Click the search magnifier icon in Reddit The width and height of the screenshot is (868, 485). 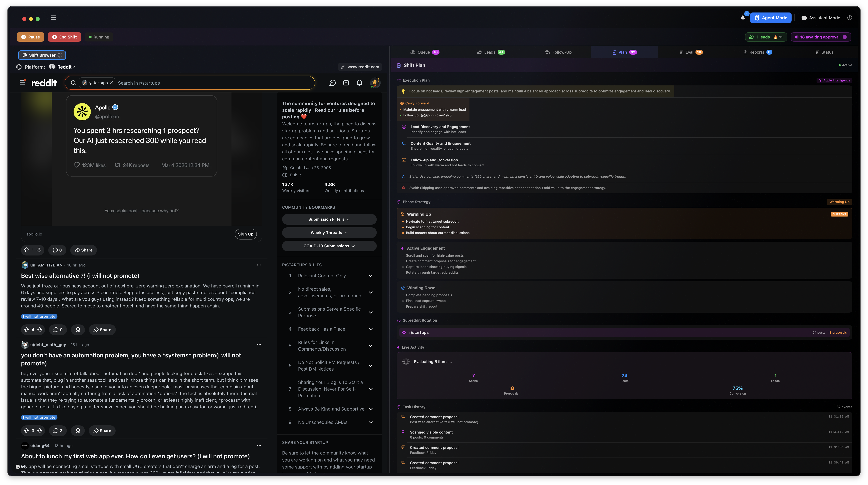[x=73, y=83]
